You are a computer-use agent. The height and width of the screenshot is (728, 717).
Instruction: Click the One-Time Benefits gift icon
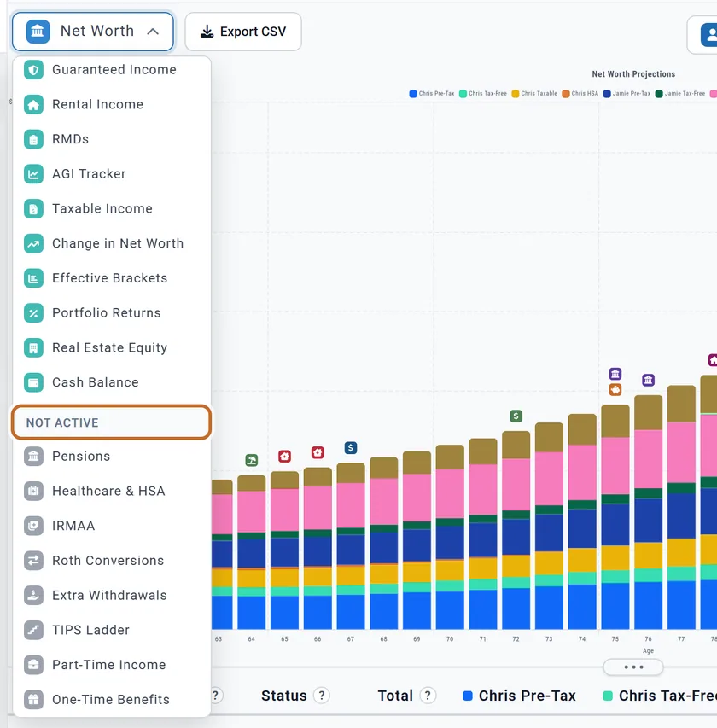pos(33,700)
